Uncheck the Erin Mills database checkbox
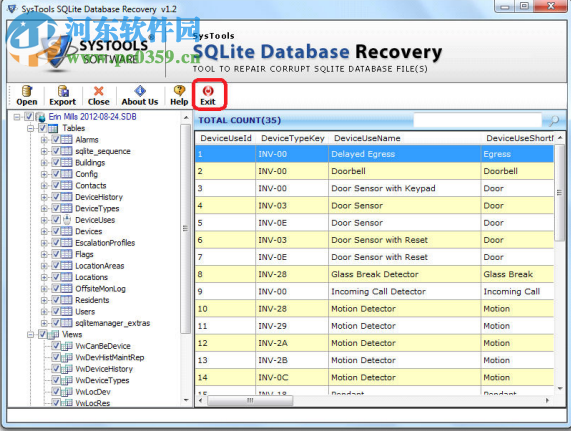Screen dimensions: 571x431 pos(29,117)
